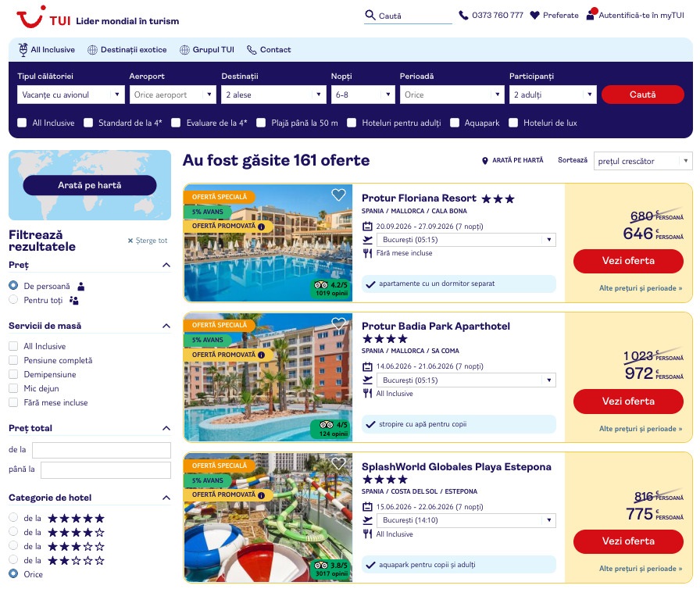700x589 pixels.
Task: Open the Nopți 6-8 dropdown
Action: 362,95
